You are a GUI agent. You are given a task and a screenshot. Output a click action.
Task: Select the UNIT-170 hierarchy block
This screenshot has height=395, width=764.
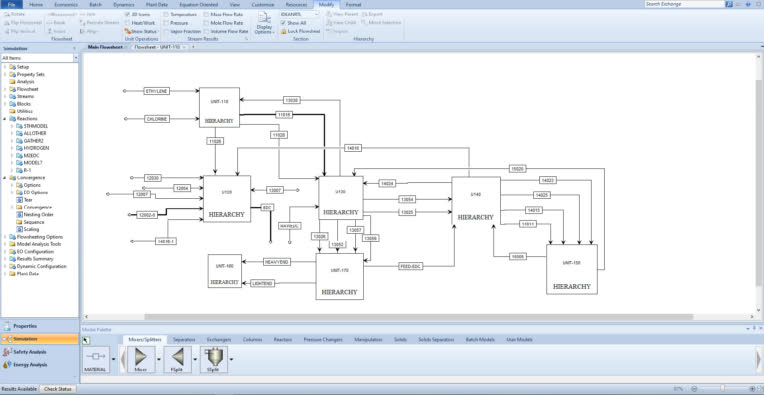click(340, 276)
